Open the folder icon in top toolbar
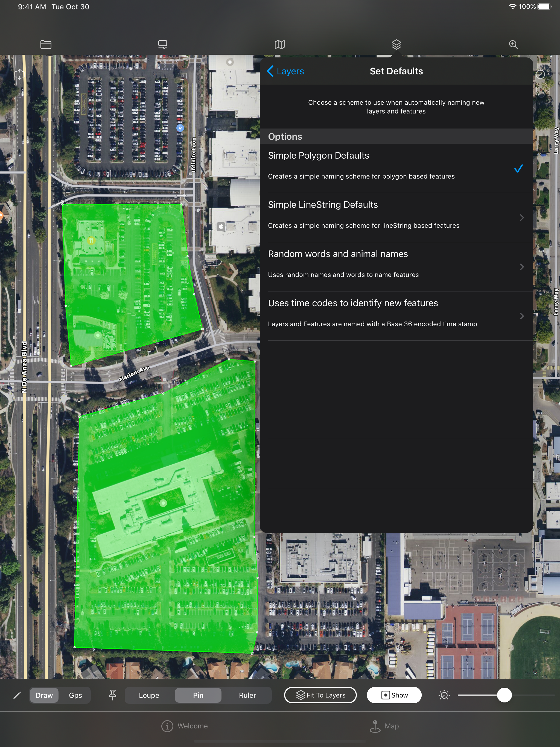Image resolution: width=560 pixels, height=747 pixels. click(46, 44)
